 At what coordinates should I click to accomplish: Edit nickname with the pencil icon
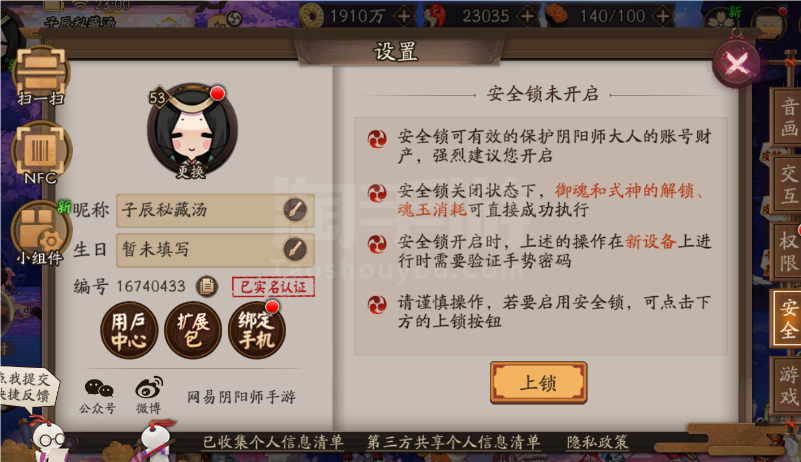tap(295, 210)
